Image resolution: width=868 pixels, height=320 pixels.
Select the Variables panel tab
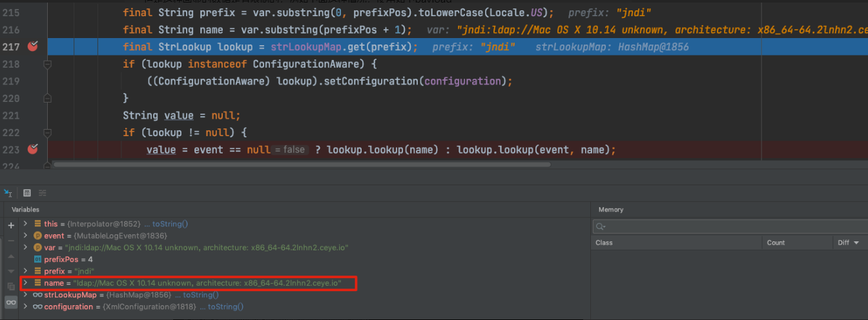[x=25, y=210]
